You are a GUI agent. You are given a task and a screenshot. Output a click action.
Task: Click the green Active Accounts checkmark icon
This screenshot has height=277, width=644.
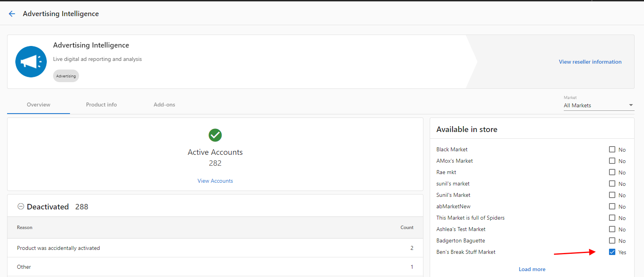pyautogui.click(x=215, y=135)
